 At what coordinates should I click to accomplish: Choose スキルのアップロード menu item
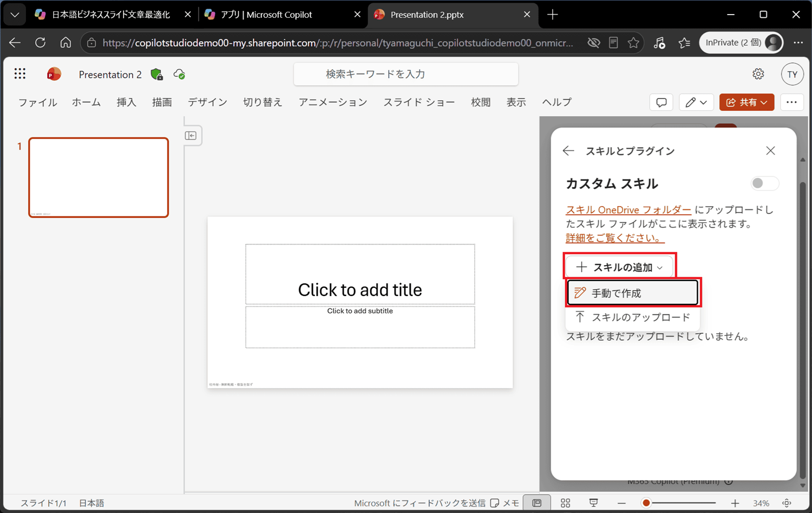632,317
